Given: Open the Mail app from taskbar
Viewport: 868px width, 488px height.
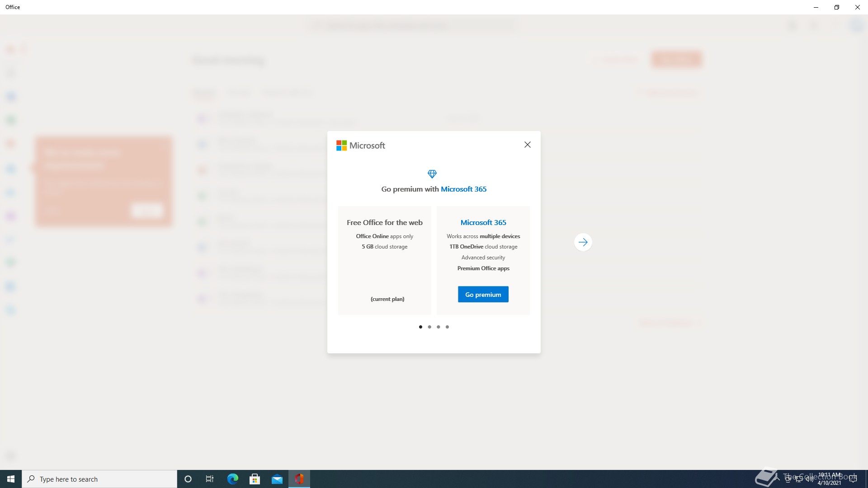Looking at the screenshot, I should 277,479.
